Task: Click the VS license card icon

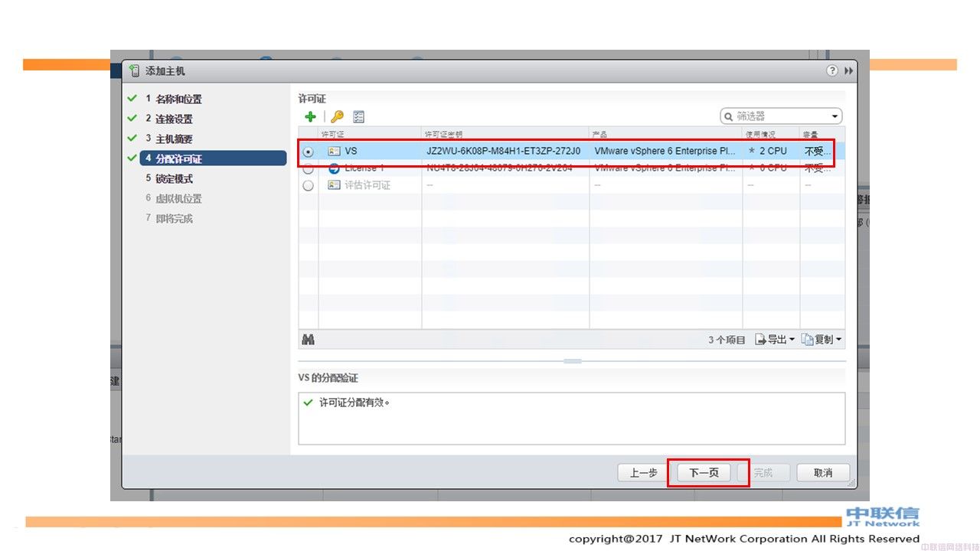Action: 334,152
